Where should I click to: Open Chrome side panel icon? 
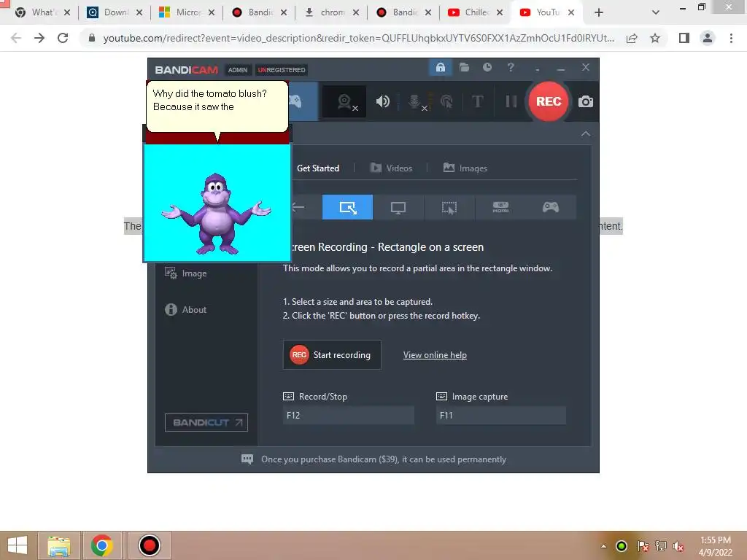pos(684,38)
